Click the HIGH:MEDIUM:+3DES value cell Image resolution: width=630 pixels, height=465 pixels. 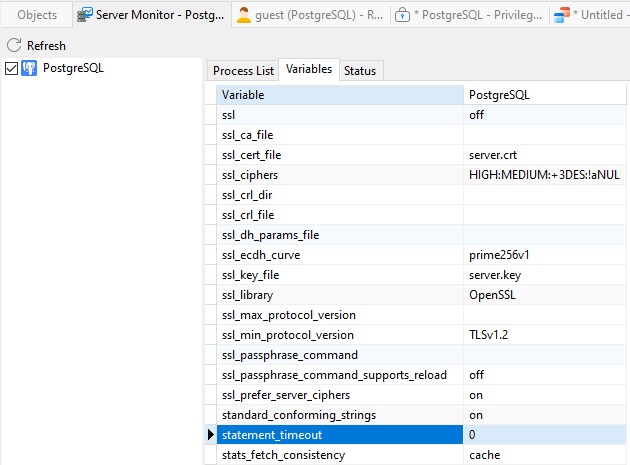click(545, 175)
